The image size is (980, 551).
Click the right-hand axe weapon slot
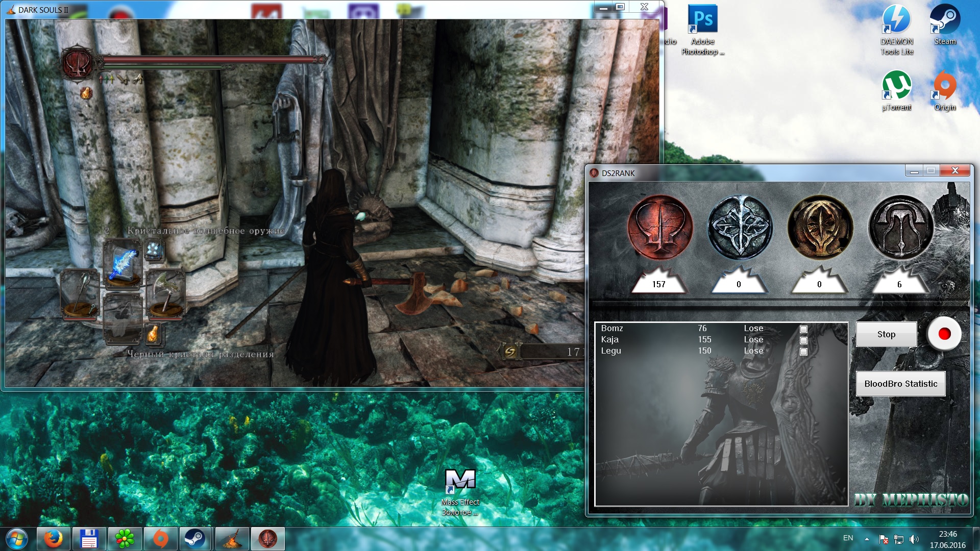[165, 294]
